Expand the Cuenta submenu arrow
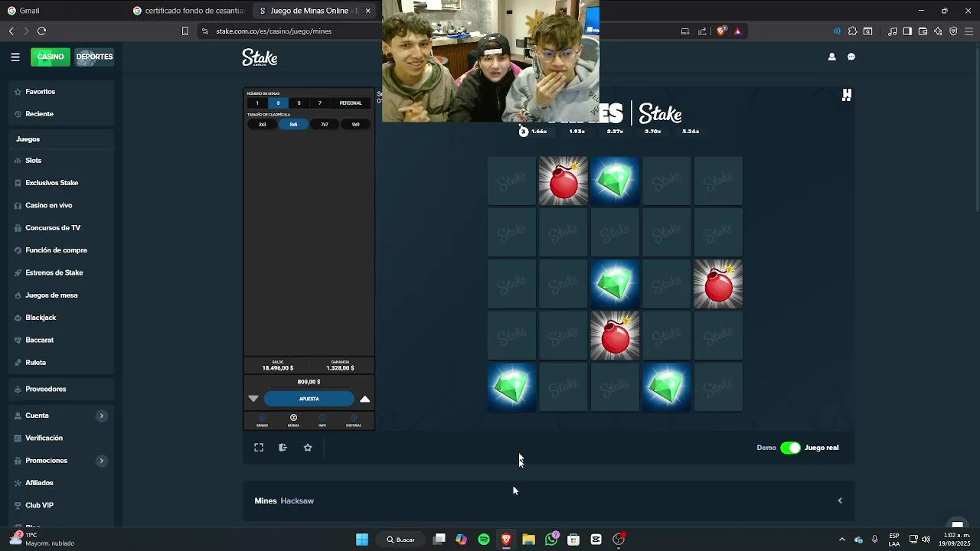The height and width of the screenshot is (551, 980). [x=101, y=416]
